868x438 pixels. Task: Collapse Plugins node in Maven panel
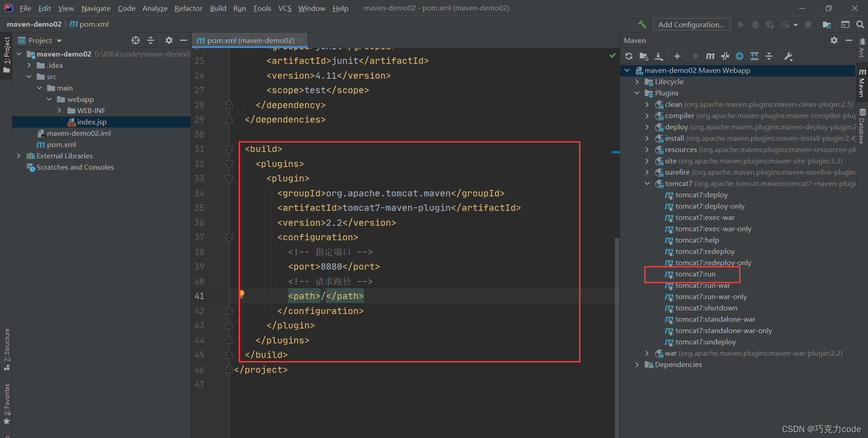(x=637, y=93)
